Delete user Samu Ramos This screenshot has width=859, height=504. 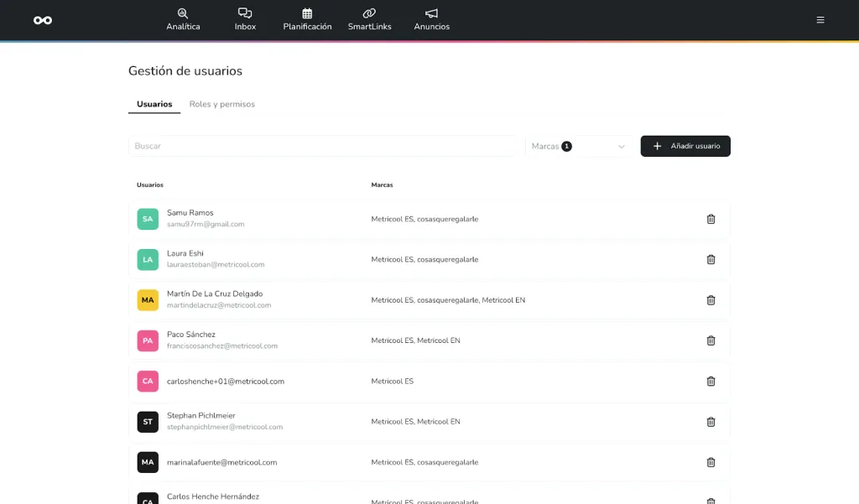click(x=711, y=219)
